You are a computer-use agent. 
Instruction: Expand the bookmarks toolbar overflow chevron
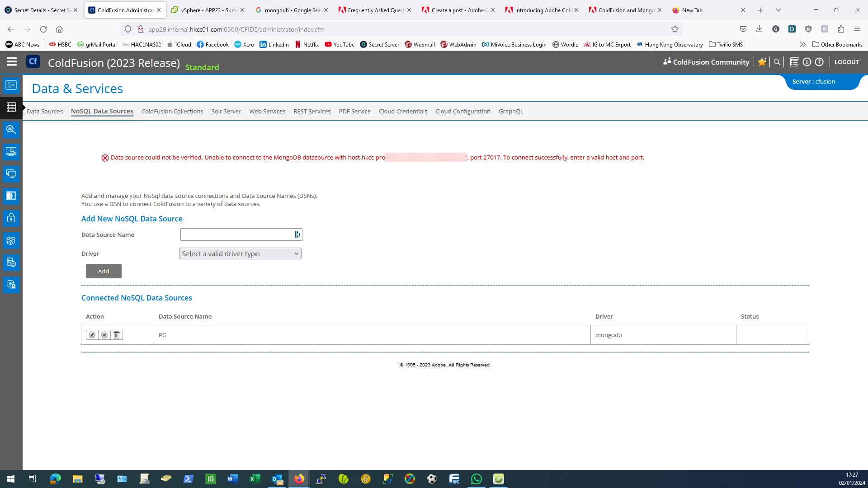pos(802,44)
